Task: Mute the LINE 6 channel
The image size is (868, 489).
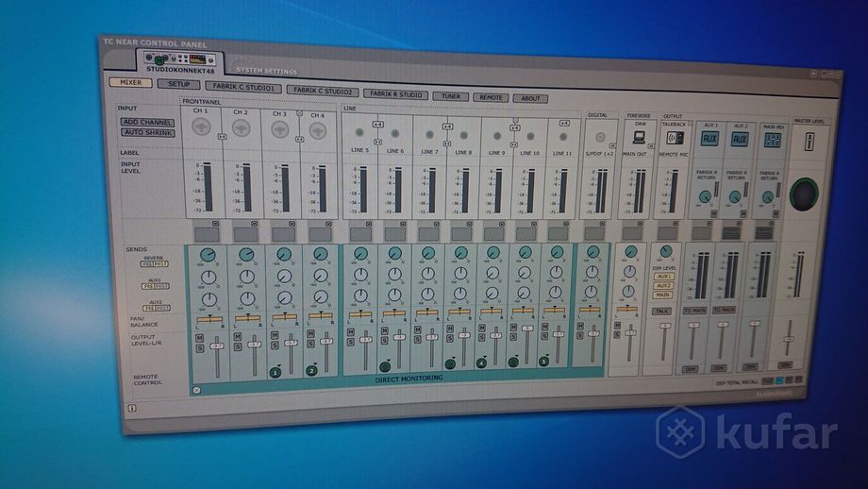Action: pos(384,330)
